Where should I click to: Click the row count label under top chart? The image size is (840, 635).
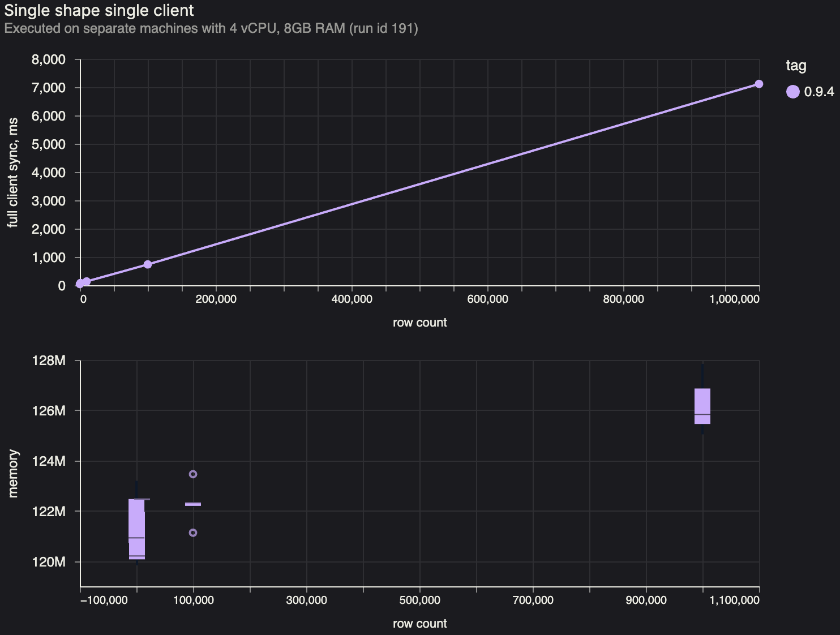coord(419,323)
